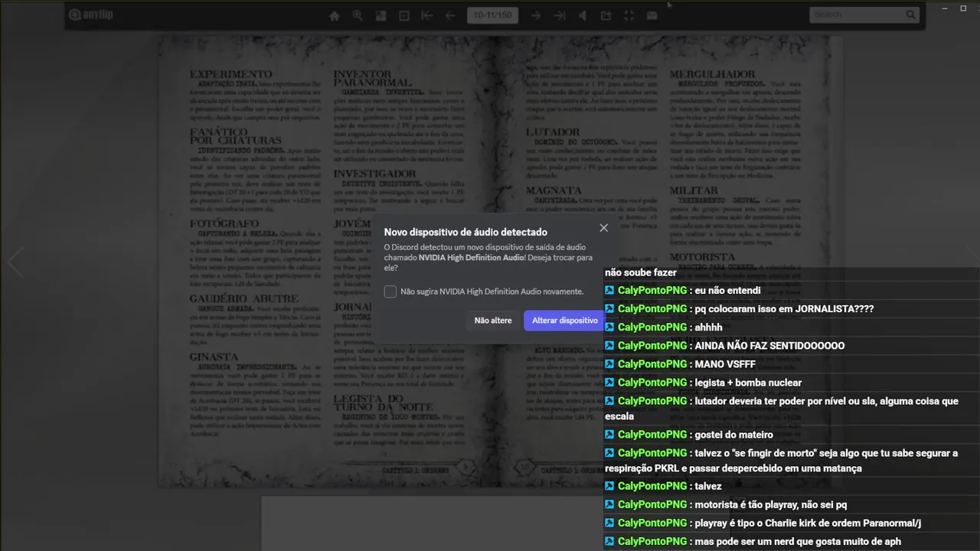
Task: Close the audio device dialog with X
Action: click(603, 228)
